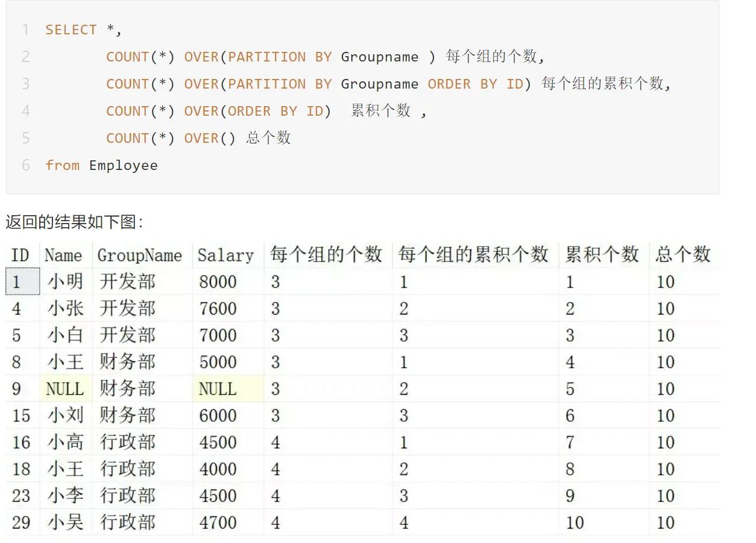The height and width of the screenshot is (543, 756).
Task: Select the ID column header
Action: tap(20, 255)
